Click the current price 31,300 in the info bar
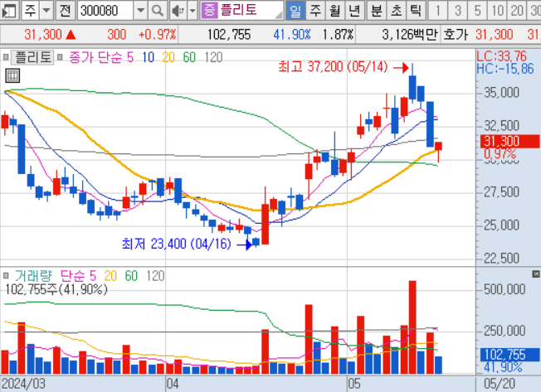 coord(43,35)
